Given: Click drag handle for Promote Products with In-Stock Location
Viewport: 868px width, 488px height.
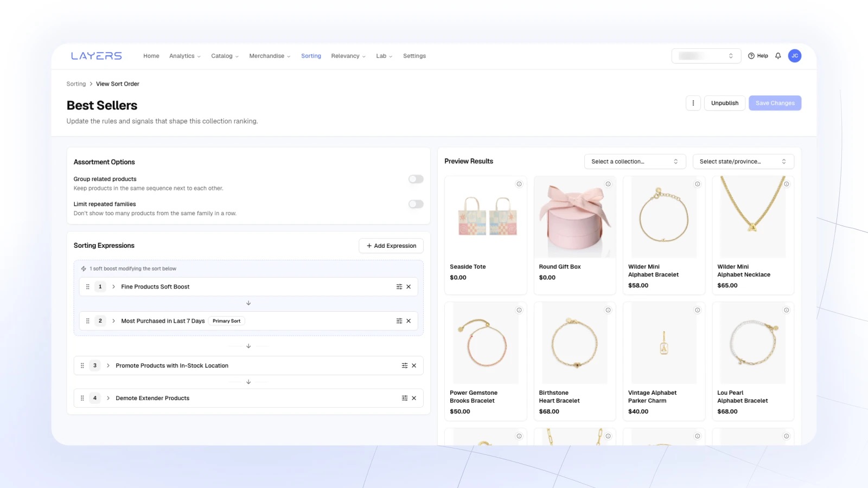Looking at the screenshot, I should pos(82,365).
